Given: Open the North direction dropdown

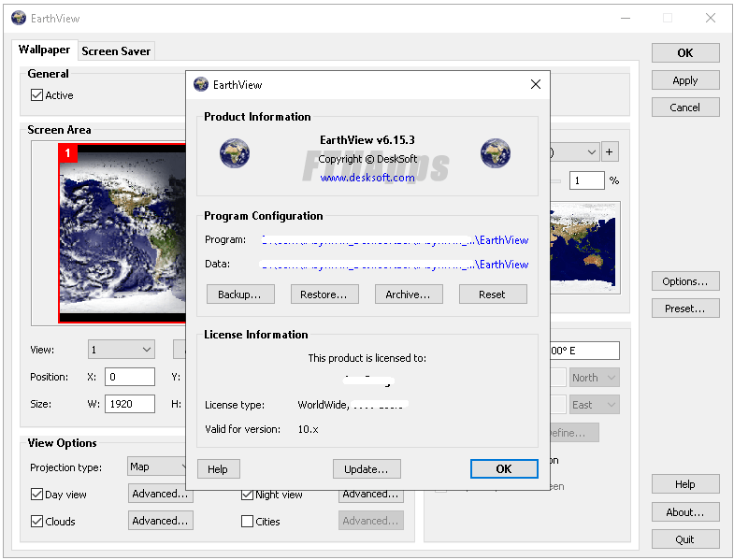Looking at the screenshot, I should click(595, 378).
